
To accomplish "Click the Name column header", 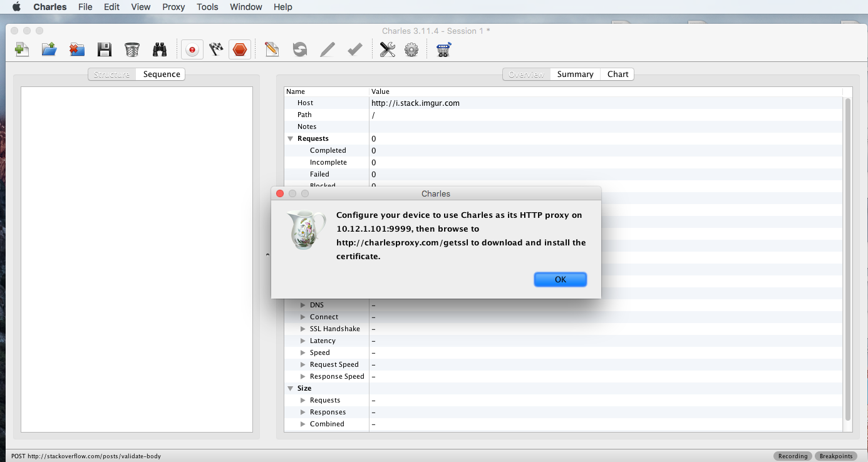I will [326, 91].
